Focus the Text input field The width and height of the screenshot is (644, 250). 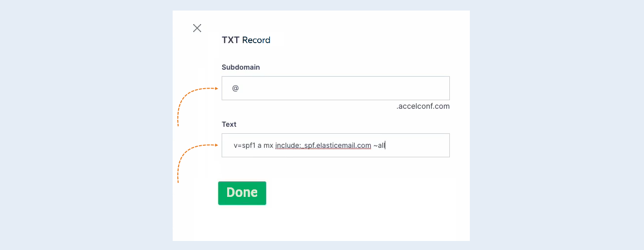click(336, 145)
